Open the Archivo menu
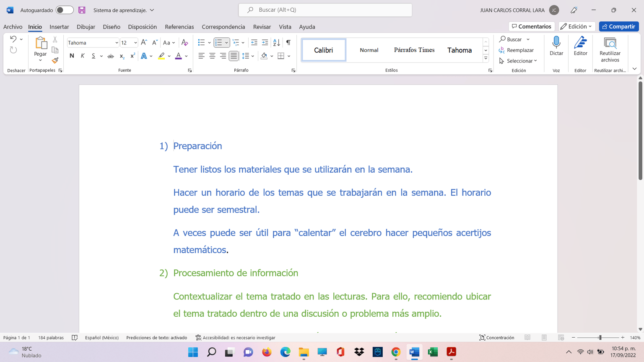This screenshot has width=644, height=362. [13, 27]
